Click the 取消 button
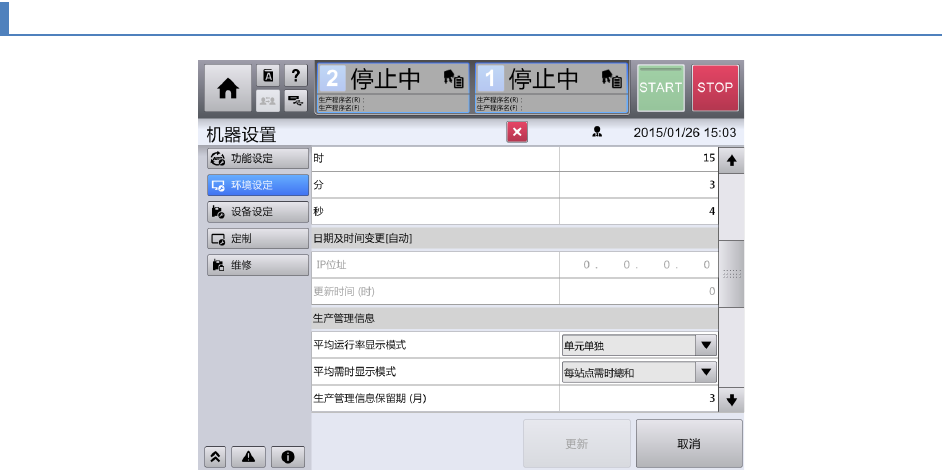The width and height of the screenshot is (942, 470). (689, 444)
